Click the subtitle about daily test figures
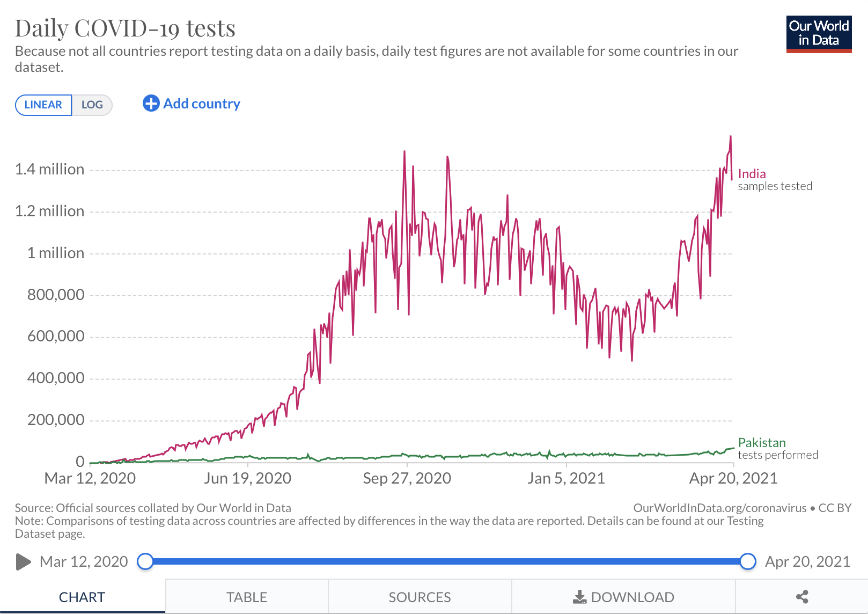The width and height of the screenshot is (868, 614). (x=377, y=59)
